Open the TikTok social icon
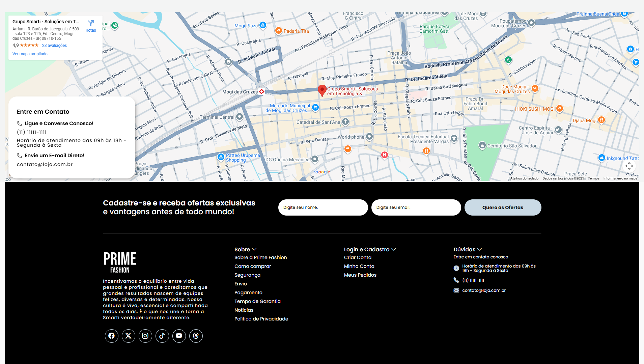 point(162,336)
